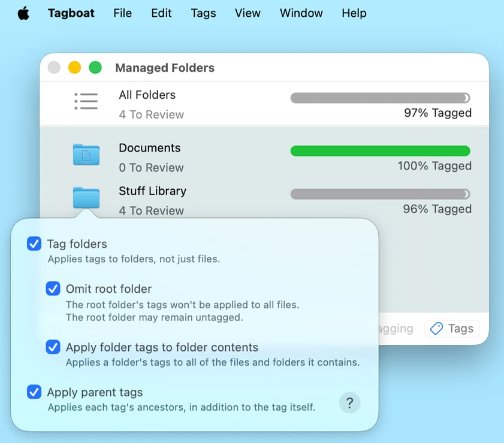Screen dimensions: 504x443
Task: Click the question mark help icon
Action: tap(349, 403)
